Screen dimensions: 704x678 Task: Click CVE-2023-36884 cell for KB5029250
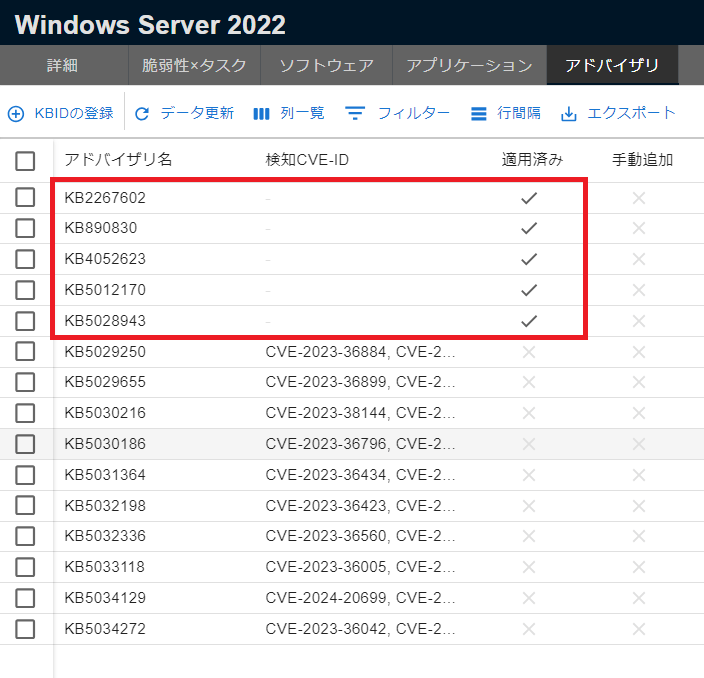pyautogui.click(x=361, y=352)
